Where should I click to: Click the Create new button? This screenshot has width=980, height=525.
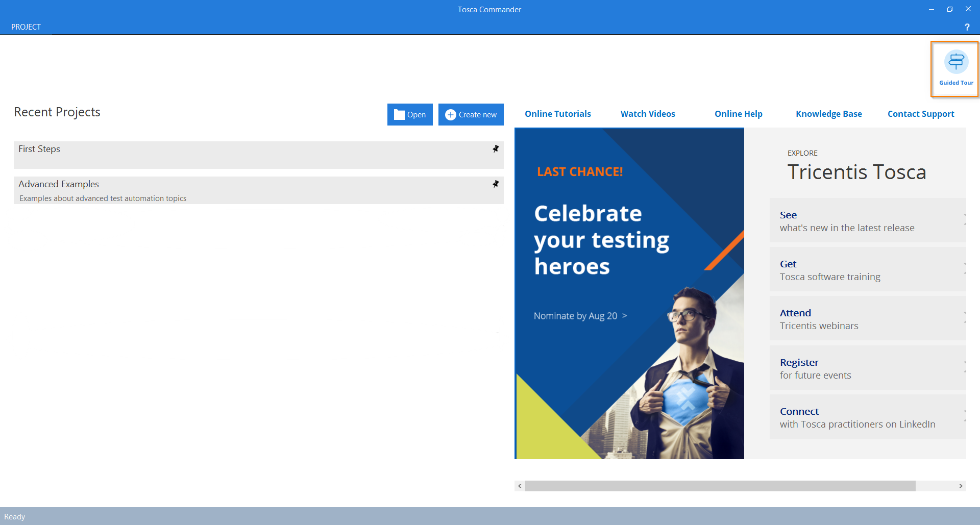click(471, 115)
